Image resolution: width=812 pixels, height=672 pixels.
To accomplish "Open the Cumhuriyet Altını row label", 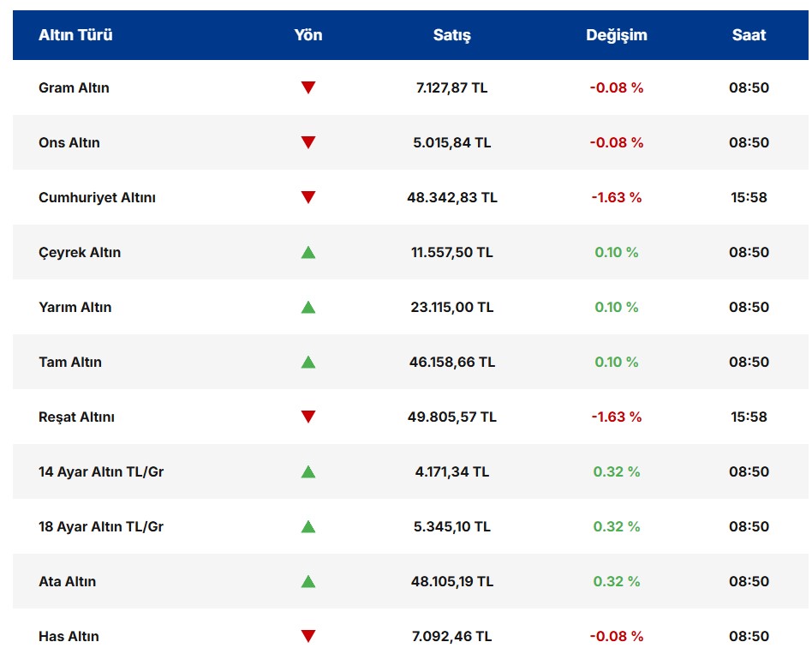I will tap(97, 197).
